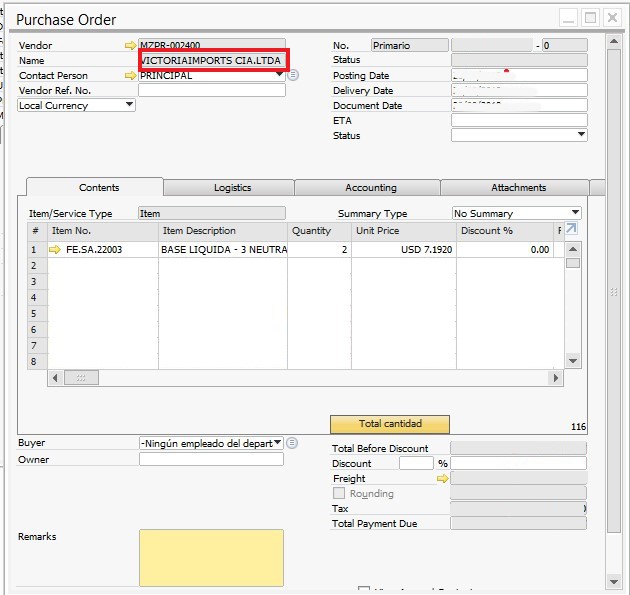
Task: Open the Buyer dropdown list
Action: click(x=277, y=443)
